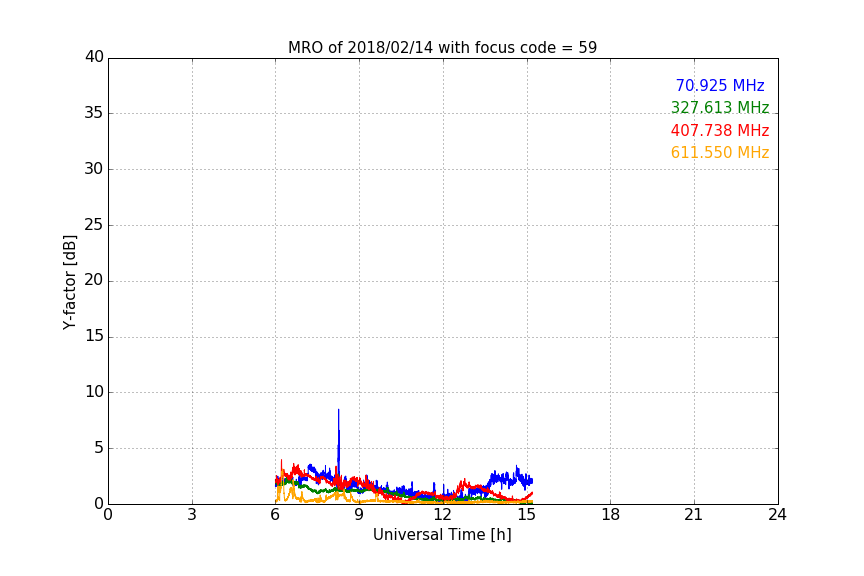Screen dimensions: 864x576
Task: Click the x-axis tick label 12
Action: tap(443, 515)
